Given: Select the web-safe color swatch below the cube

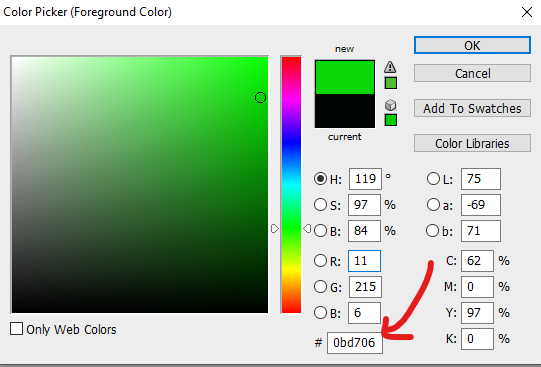Looking at the screenshot, I should [x=391, y=120].
